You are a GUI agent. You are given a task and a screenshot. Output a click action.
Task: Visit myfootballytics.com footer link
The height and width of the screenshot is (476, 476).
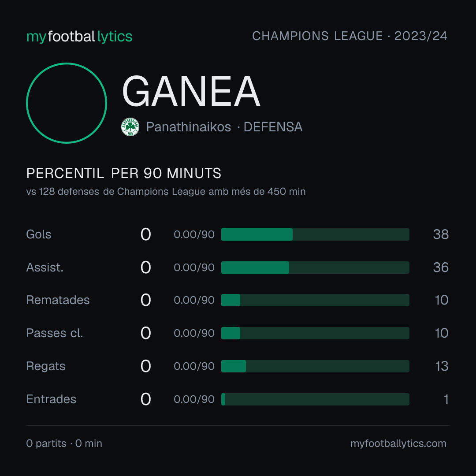[398, 443]
